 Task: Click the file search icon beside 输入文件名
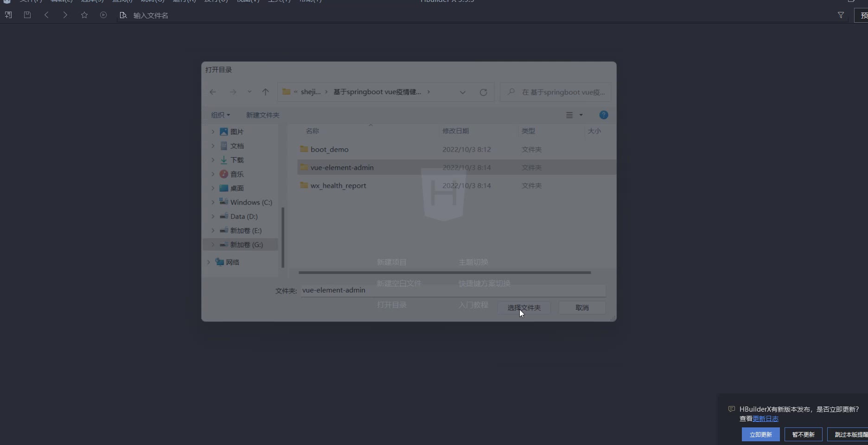pyautogui.click(x=123, y=15)
